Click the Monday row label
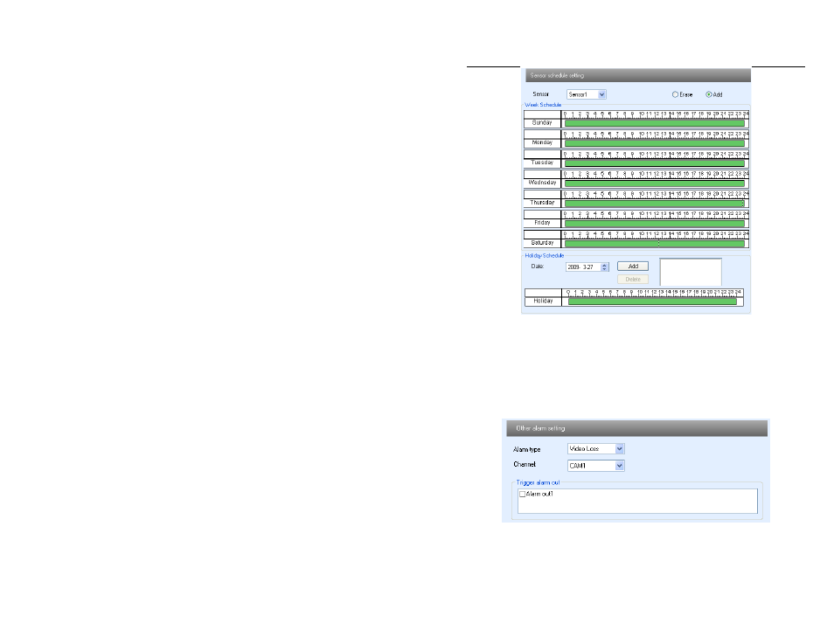 [542, 142]
